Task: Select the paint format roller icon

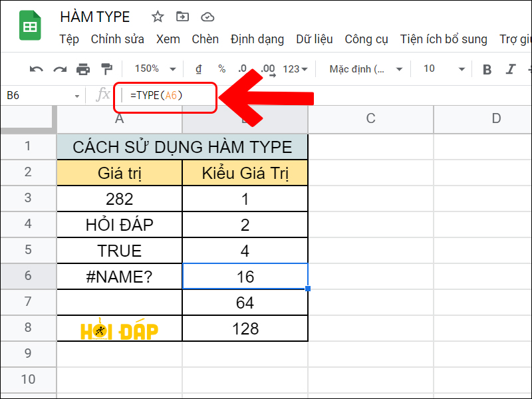Action: coord(106,69)
